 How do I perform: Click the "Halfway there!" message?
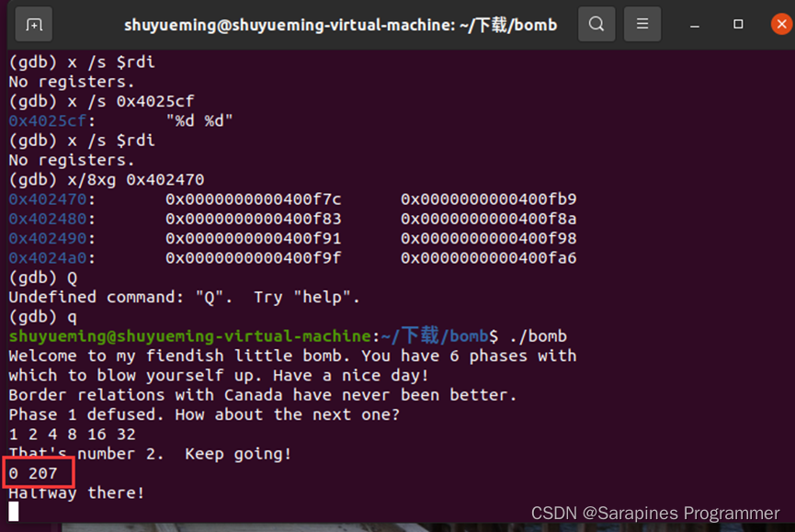coord(76,493)
